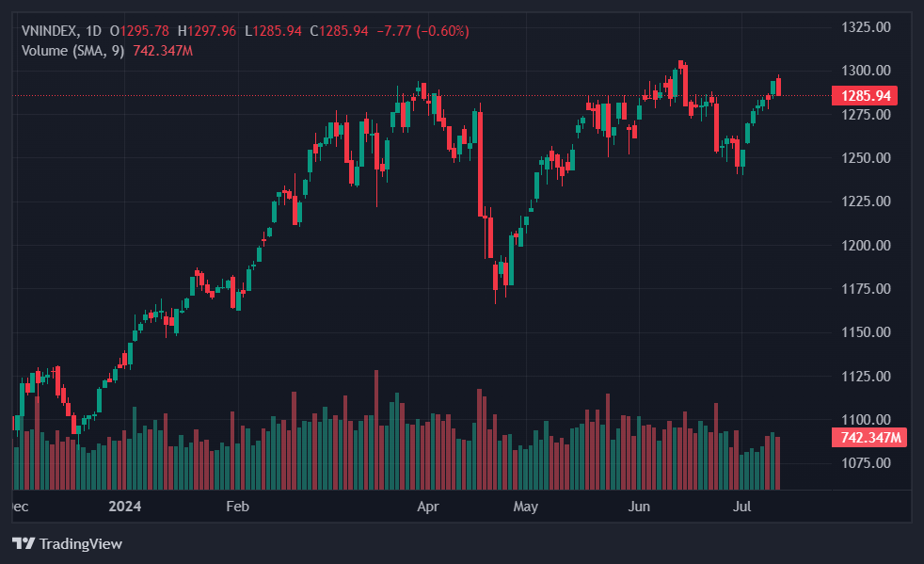This screenshot has height=564, width=924.
Task: Click the Apr label on time axis
Action: 428,507
